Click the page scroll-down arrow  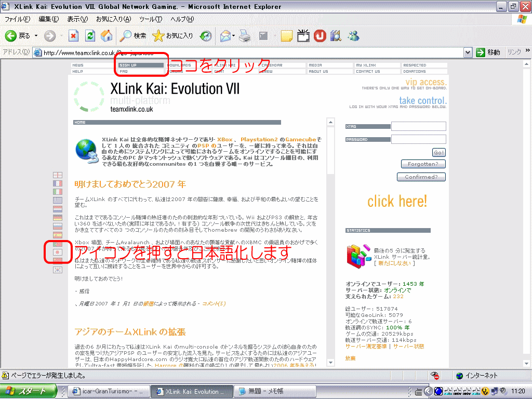pyautogui.click(x=527, y=363)
